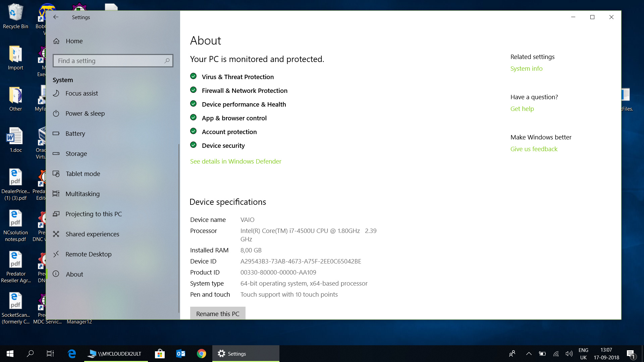This screenshot has width=644, height=362.
Task: Open the System info link
Action: (x=526, y=68)
